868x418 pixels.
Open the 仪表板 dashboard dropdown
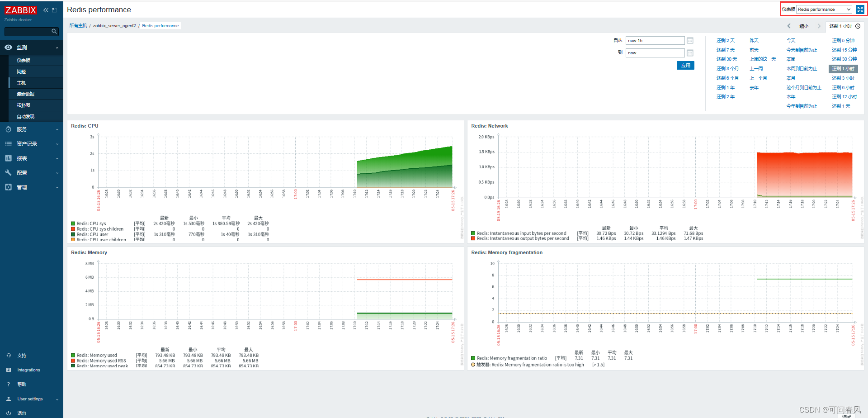(x=825, y=9)
